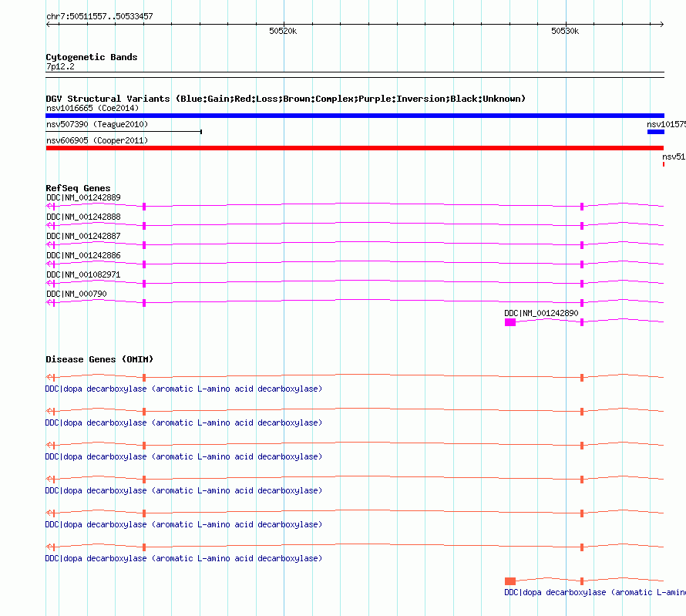Click the nsv1016665 (Coe2014) label
The height and width of the screenshot is (616, 686).
(92, 108)
